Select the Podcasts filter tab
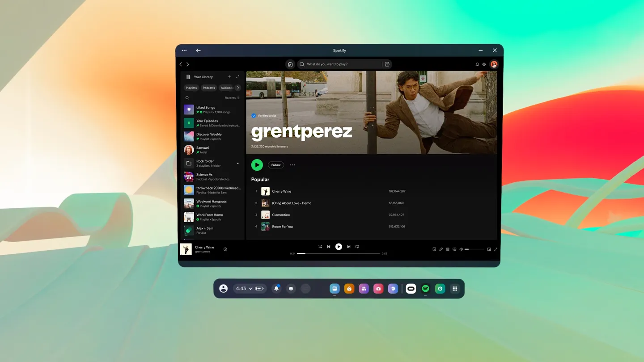This screenshot has height=362, width=644. pos(208,88)
